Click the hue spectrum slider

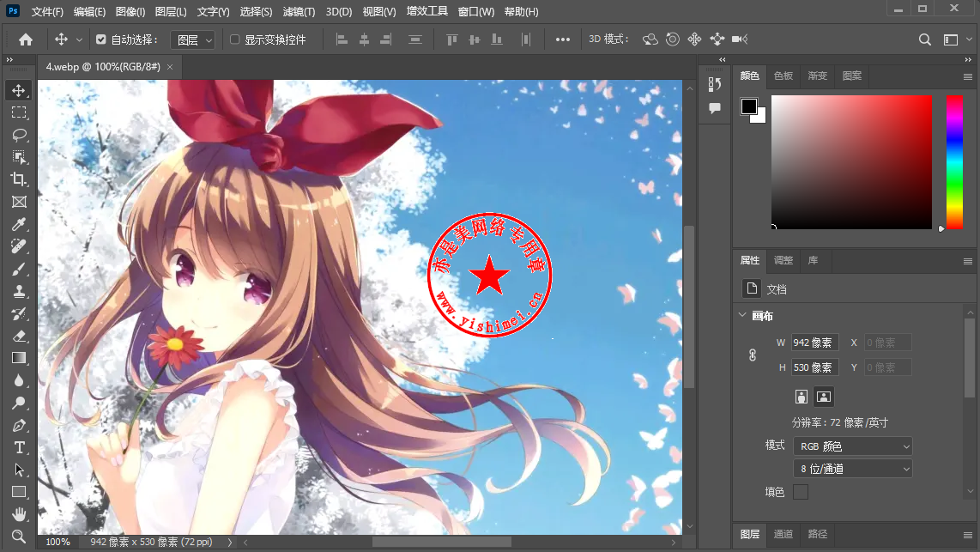click(954, 162)
